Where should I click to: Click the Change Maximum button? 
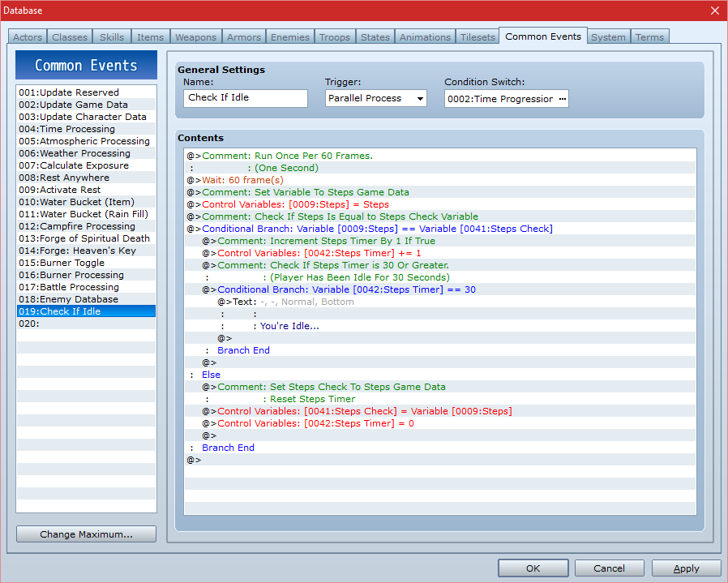pyautogui.click(x=87, y=534)
